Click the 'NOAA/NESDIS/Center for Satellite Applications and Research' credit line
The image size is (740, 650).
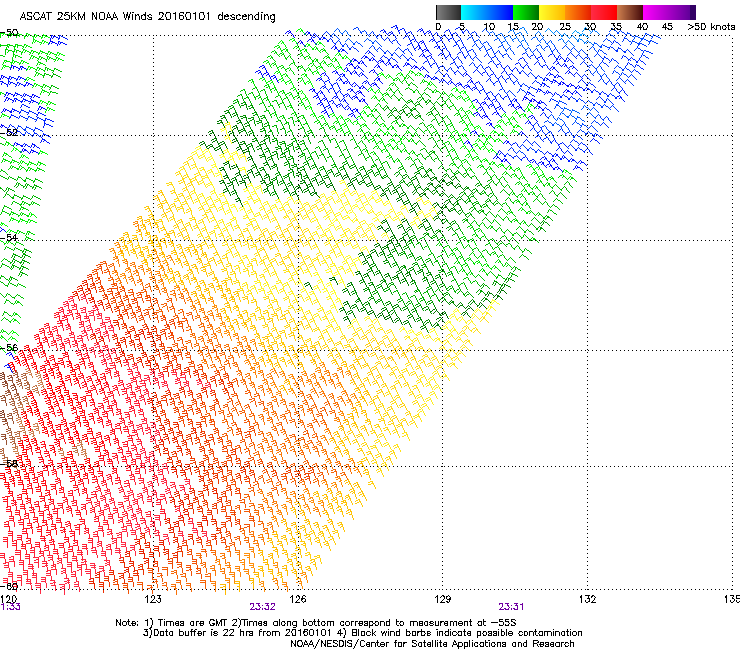click(432, 644)
